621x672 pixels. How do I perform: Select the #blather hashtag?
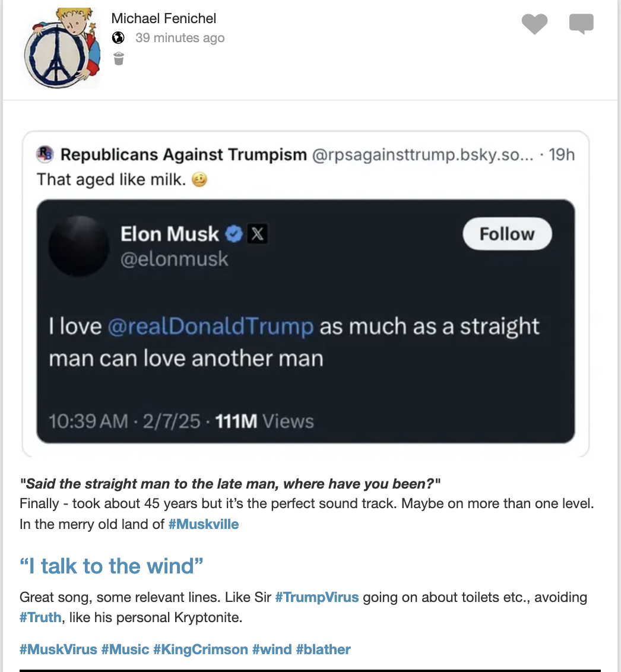tap(323, 649)
